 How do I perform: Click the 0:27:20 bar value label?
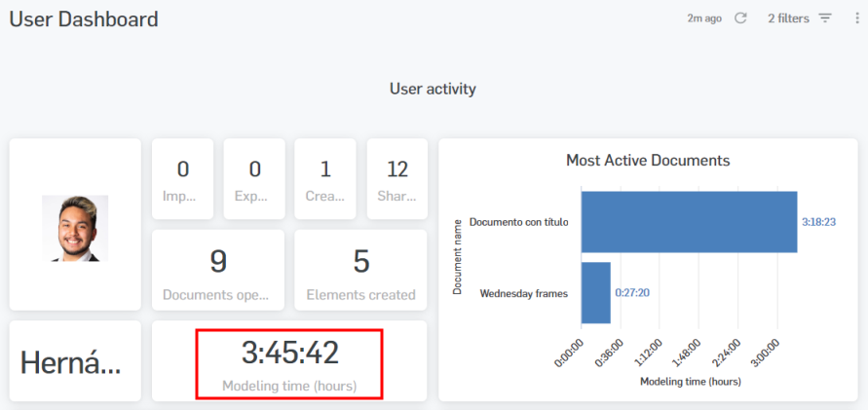point(631,292)
